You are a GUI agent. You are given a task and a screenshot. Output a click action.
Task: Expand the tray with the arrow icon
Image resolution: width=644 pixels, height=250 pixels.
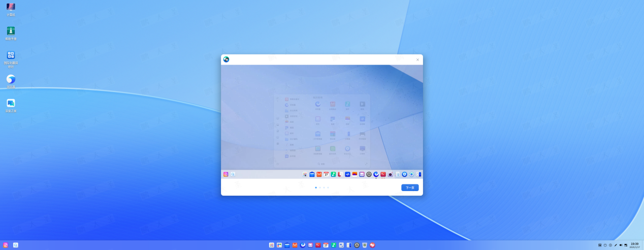tap(610, 245)
